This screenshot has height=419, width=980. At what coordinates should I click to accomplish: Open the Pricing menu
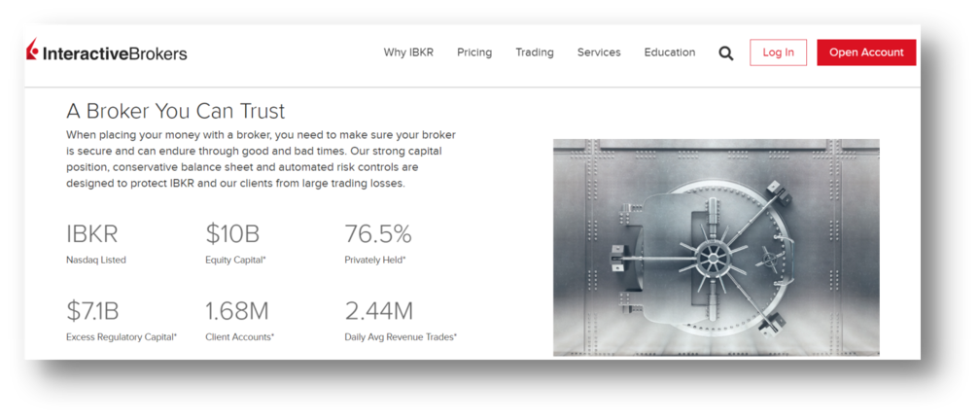[x=474, y=52]
